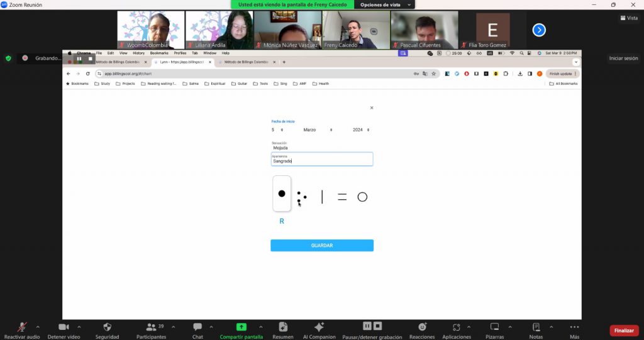The image size is (644, 340).
Task: Open the Chrome tab search dropdown arrow
Action: coord(576,62)
